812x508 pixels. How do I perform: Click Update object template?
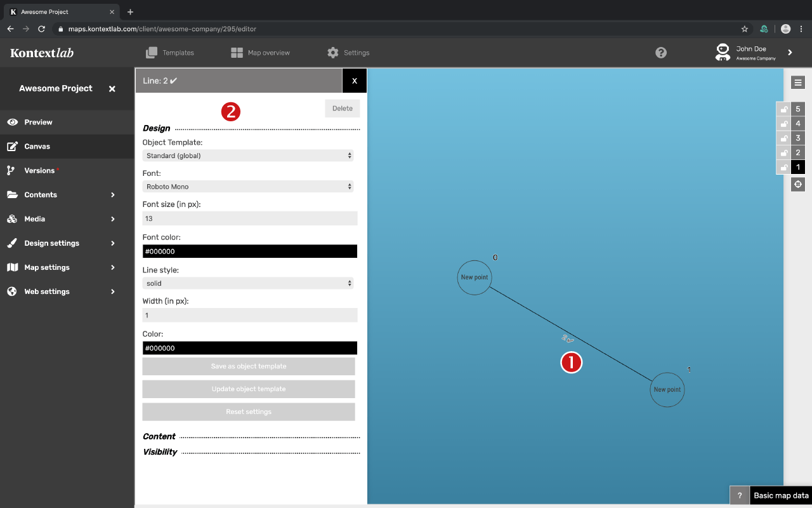[249, 389]
